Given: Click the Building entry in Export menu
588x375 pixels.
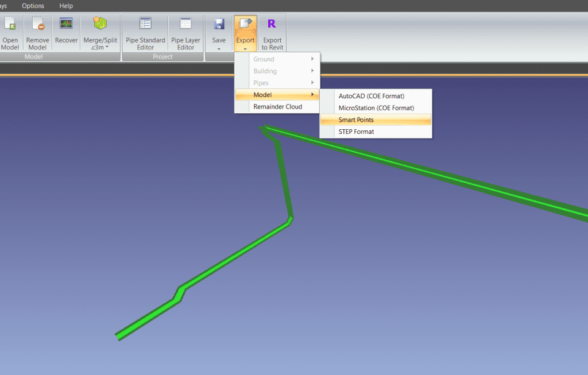Looking at the screenshot, I should [277, 71].
